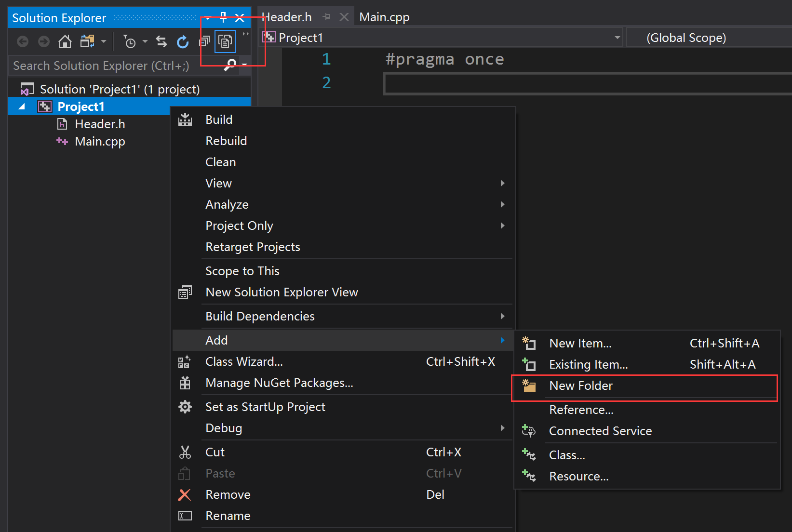Expand the toolbar overflow chevrons
This screenshot has height=532, width=792.
coord(246,34)
